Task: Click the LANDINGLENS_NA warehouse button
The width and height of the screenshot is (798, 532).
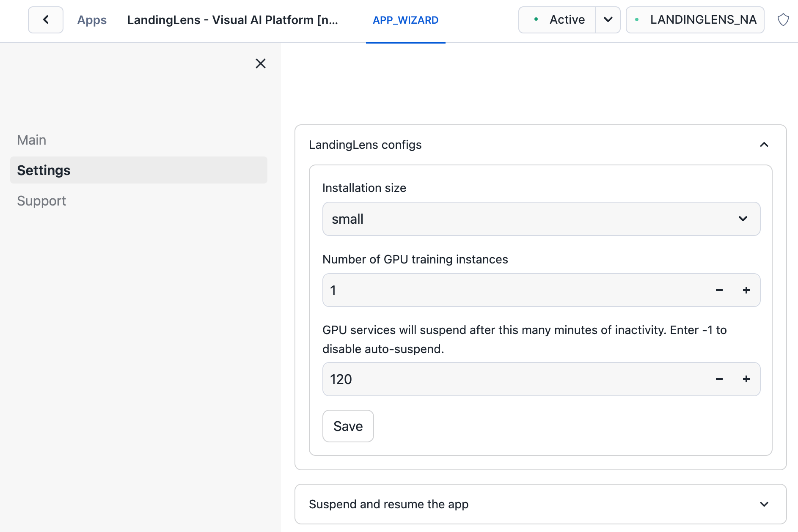Action: click(x=695, y=20)
